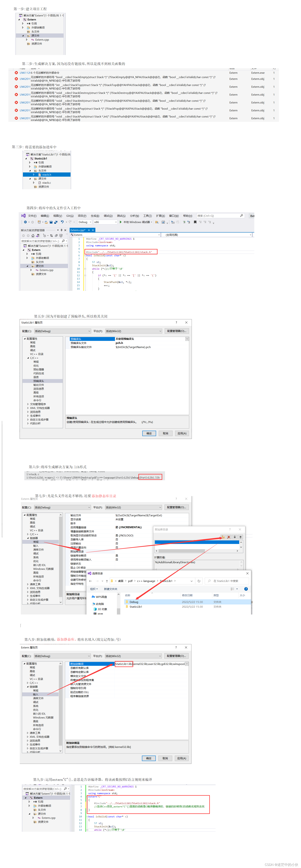This screenshot has width=301, height=868.
Task: Click the Save icon in Visual Studio toolbar
Action: point(51,222)
